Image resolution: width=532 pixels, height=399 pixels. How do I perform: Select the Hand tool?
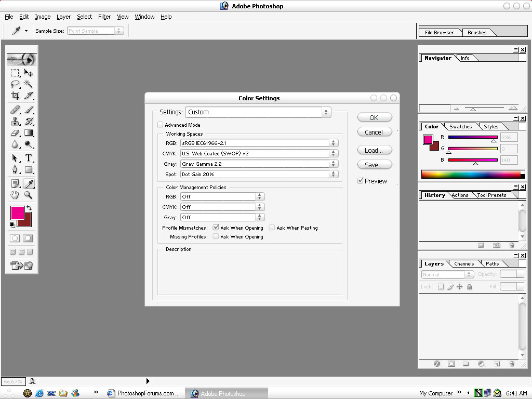point(15,195)
